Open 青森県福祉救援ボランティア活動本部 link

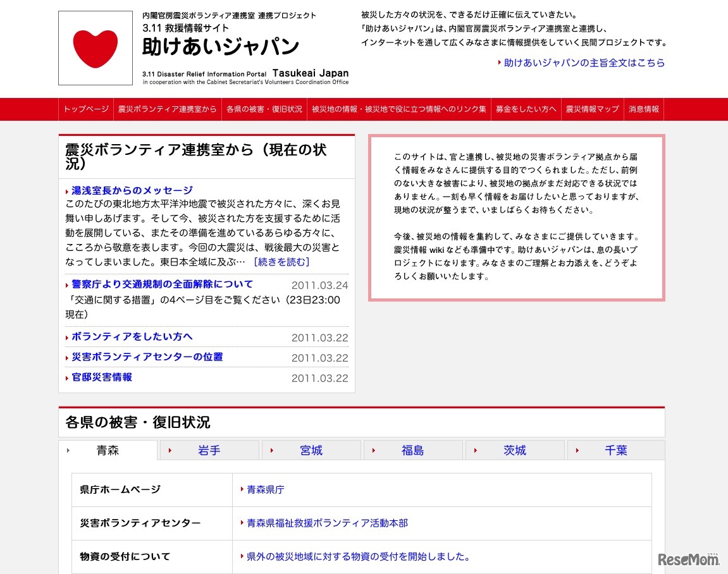tap(328, 523)
